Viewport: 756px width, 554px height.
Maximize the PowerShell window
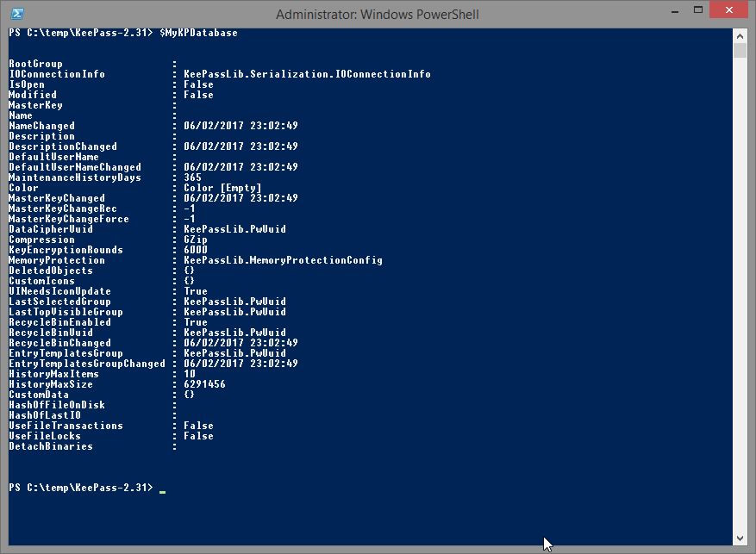697,10
